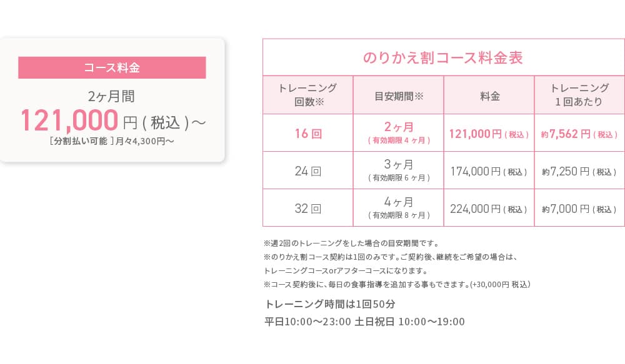Image resolution: width=625 pixels, height=364 pixels.
Task: Click the 分割払い可能 月々4,300円 note
Action: [x=112, y=141]
